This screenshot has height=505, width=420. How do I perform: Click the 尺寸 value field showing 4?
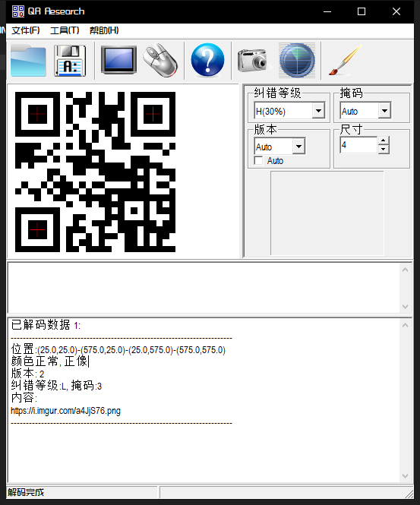[358, 145]
